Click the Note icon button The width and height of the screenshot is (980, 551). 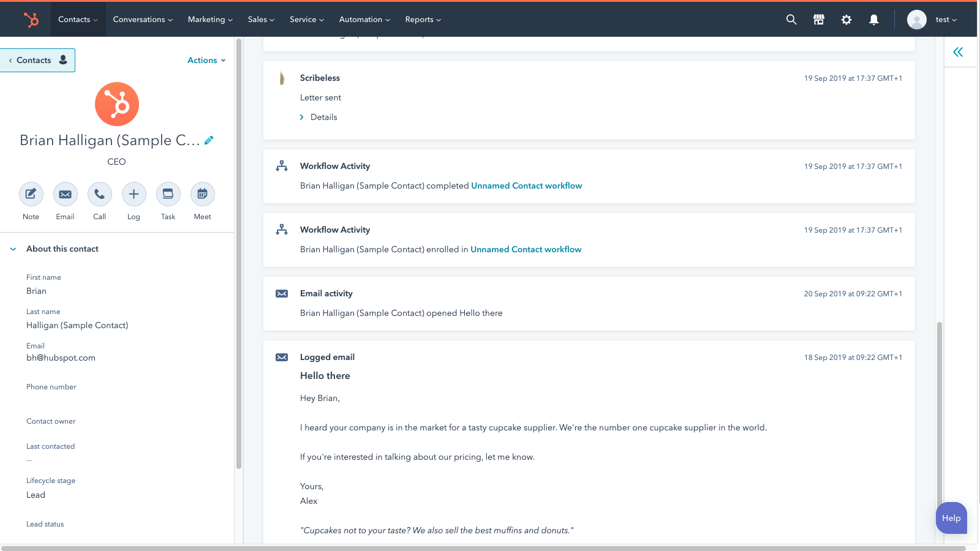(31, 195)
